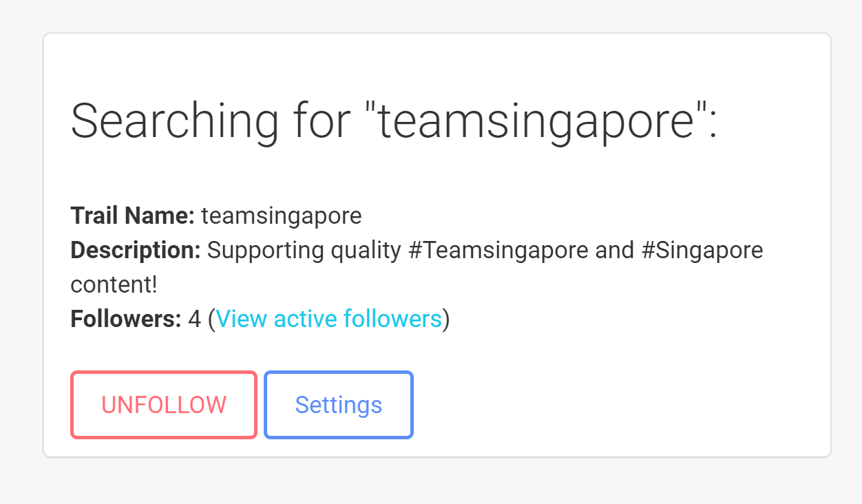Open the trail Settings button

pyautogui.click(x=338, y=405)
